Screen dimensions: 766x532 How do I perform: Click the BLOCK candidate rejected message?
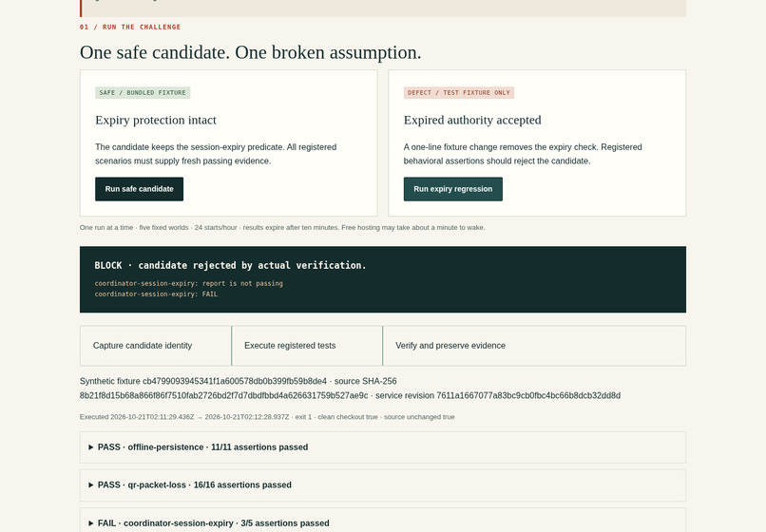[x=230, y=265]
